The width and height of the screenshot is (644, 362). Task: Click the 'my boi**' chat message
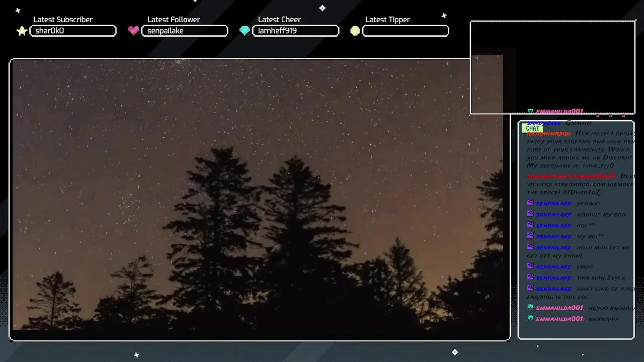[590, 237]
